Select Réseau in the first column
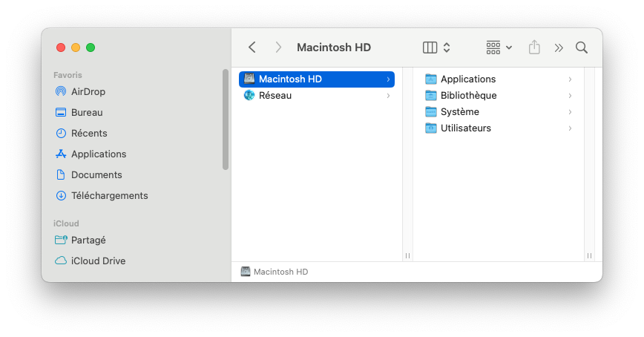This screenshot has width=644, height=337. tap(317, 95)
